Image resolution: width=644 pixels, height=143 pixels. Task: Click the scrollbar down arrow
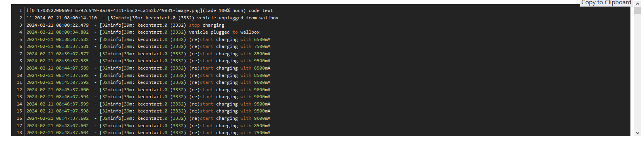coord(637,133)
